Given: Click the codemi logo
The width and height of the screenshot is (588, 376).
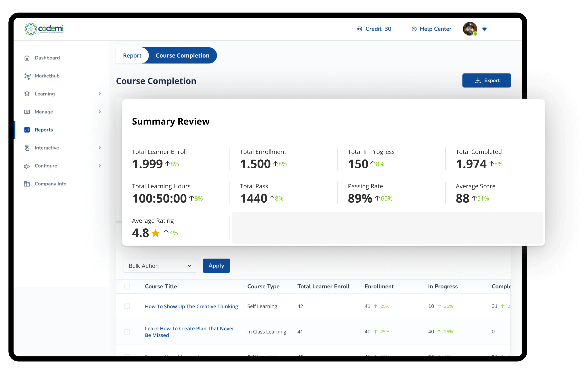Looking at the screenshot, I should (x=44, y=29).
